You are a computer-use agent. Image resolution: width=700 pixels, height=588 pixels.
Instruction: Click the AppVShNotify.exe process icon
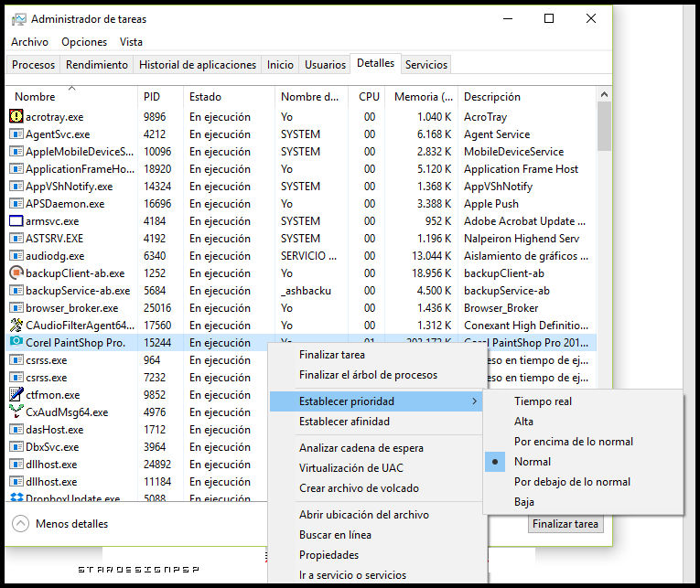pos(16,186)
